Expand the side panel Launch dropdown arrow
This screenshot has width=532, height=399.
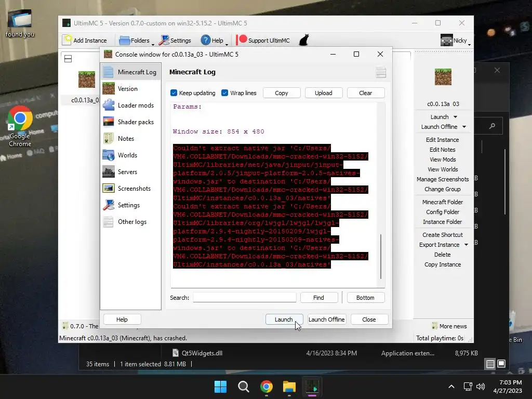tap(455, 117)
